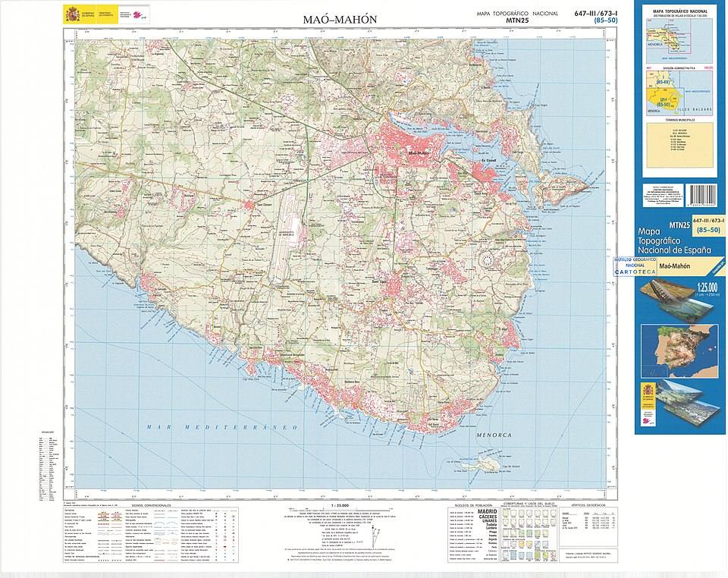Click the 1 : 25.000 scale bar title
Image resolution: width=728 pixels, height=578 pixels.
point(340,505)
